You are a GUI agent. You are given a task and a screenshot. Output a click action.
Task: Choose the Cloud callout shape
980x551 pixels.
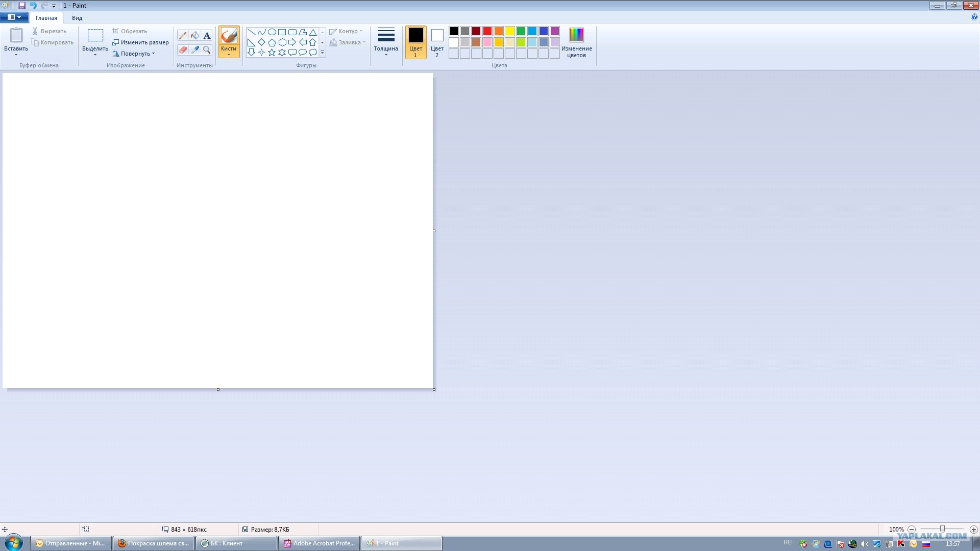click(313, 52)
